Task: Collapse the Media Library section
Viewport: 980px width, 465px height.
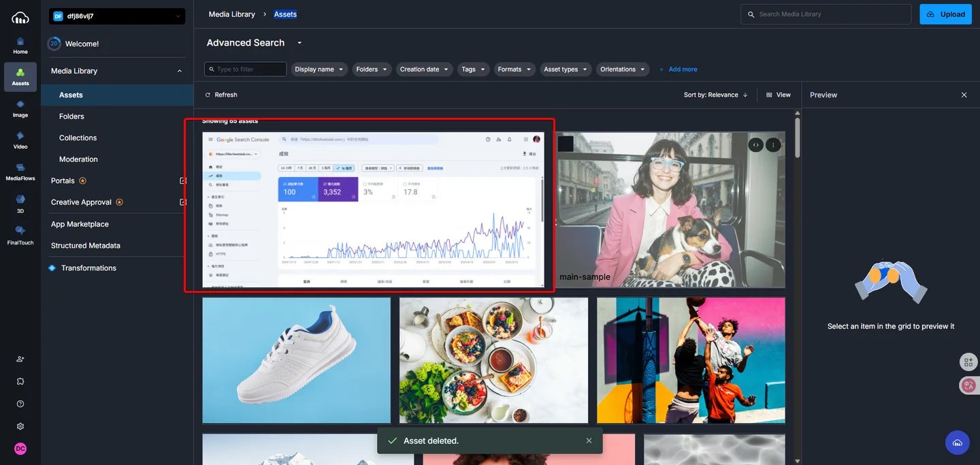Action: (180, 71)
